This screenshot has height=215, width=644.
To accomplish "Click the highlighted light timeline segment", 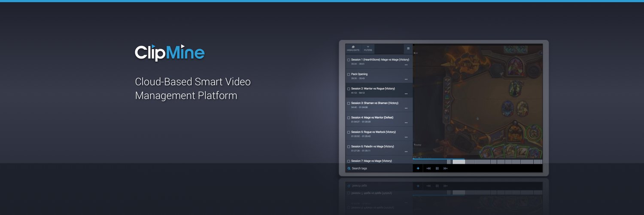I will (x=459, y=162).
